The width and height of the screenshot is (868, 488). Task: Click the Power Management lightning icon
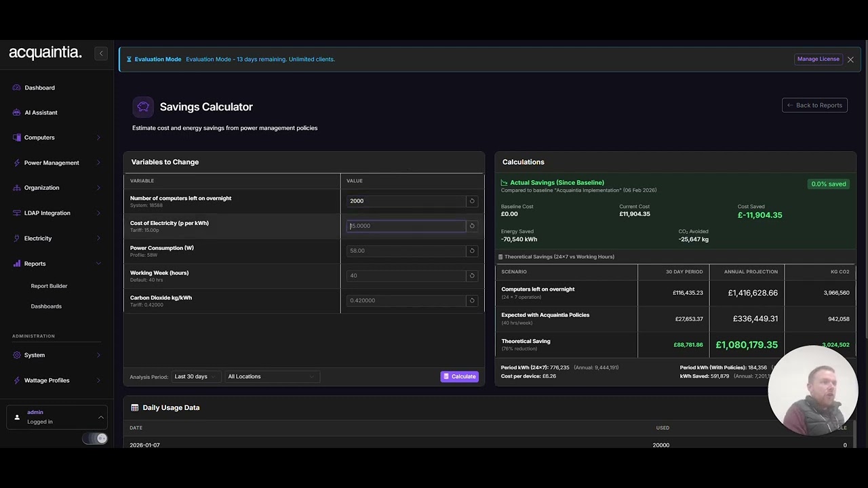17,163
